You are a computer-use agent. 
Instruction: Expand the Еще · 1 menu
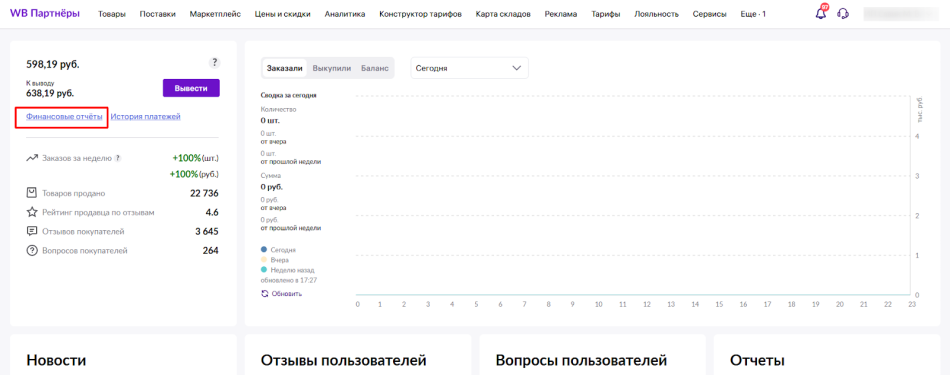click(x=753, y=14)
